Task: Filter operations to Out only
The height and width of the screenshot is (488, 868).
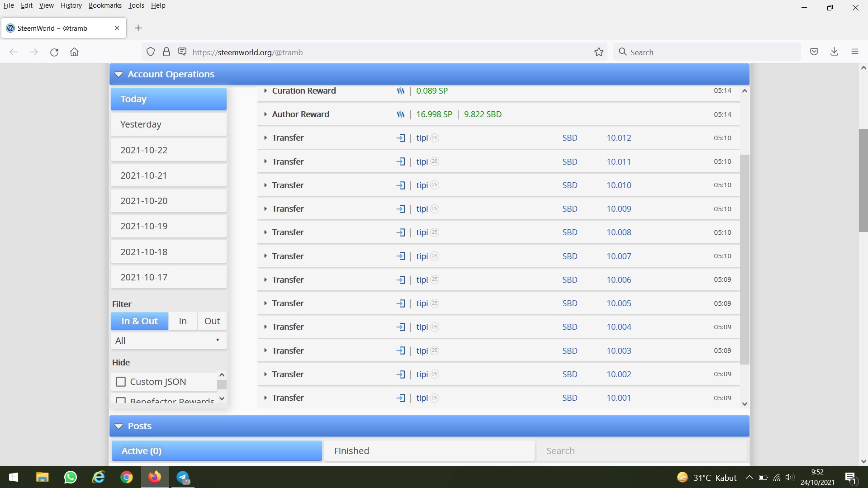Action: click(212, 321)
